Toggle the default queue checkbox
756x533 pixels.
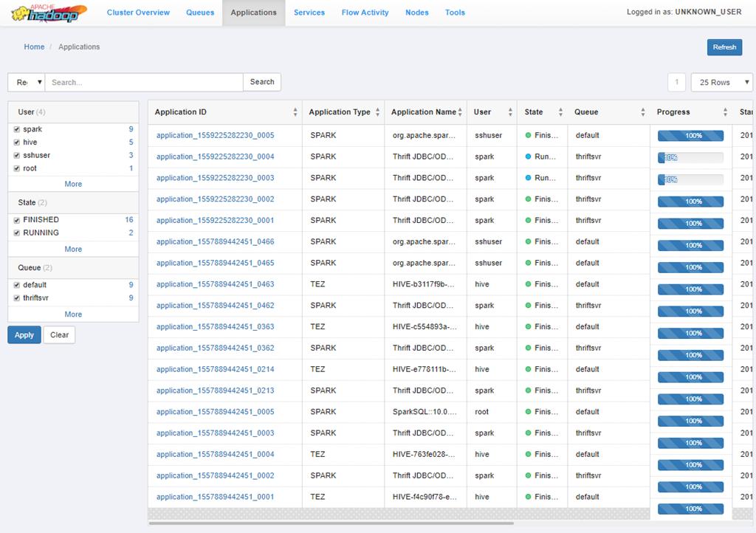pos(17,285)
